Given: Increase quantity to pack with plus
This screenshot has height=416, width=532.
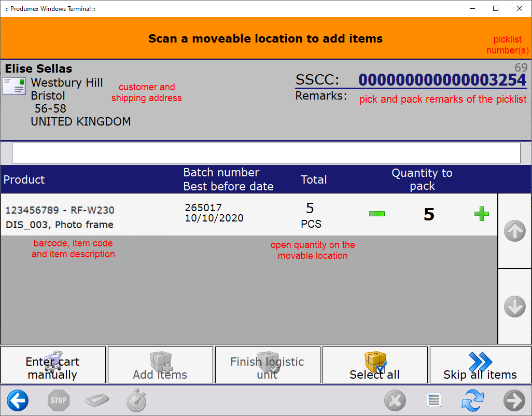Looking at the screenshot, I should coord(482,214).
